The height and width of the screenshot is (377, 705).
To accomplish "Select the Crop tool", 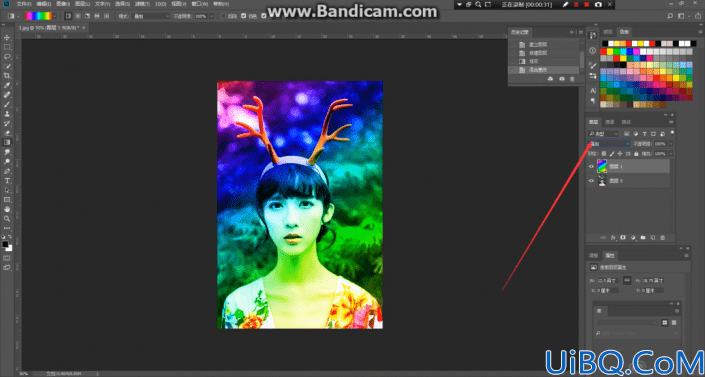I will 7,76.
